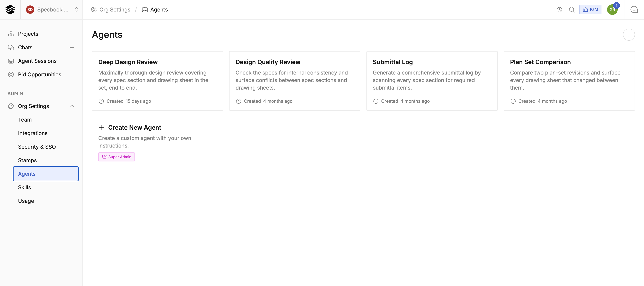Open the chat panel icon at top right

[634, 9]
